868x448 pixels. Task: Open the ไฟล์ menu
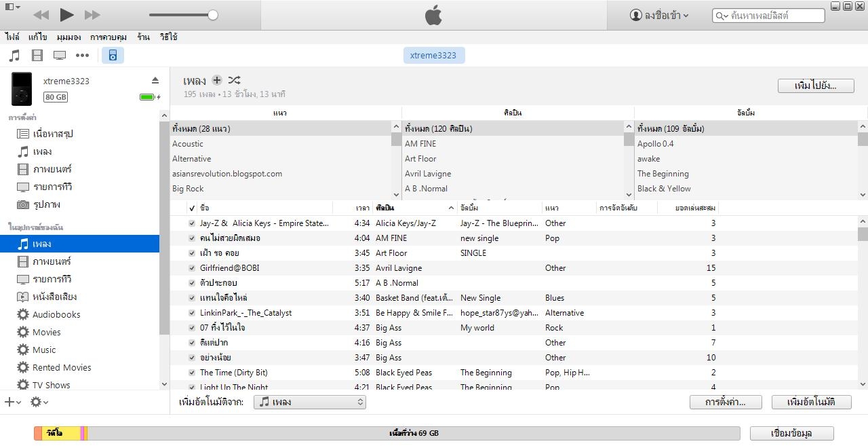[x=12, y=37]
